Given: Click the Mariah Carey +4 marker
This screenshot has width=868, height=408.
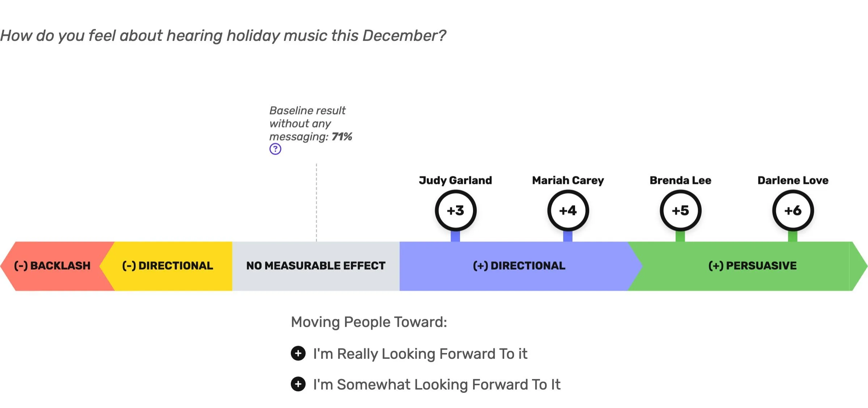Looking at the screenshot, I should 568,211.
